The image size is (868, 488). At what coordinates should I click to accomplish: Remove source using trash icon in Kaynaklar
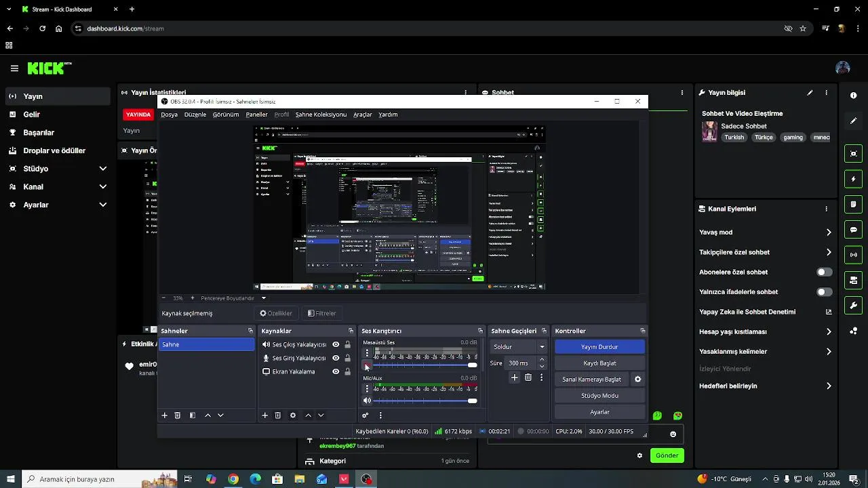tap(278, 415)
